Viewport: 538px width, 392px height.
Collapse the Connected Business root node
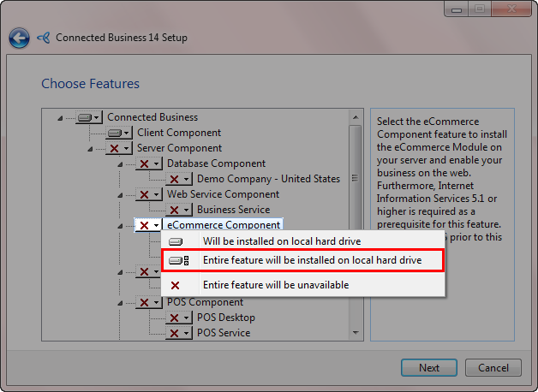pyautogui.click(x=60, y=118)
